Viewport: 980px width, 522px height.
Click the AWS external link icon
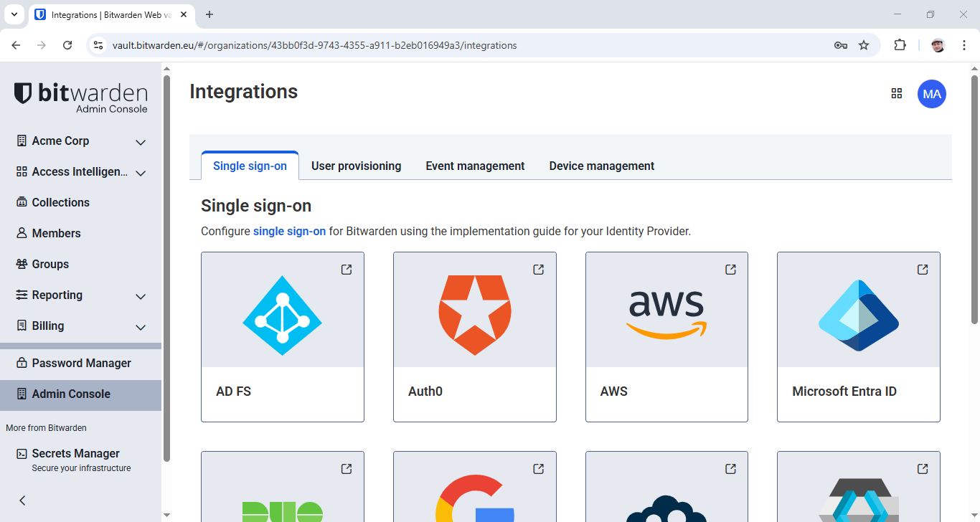tap(730, 270)
